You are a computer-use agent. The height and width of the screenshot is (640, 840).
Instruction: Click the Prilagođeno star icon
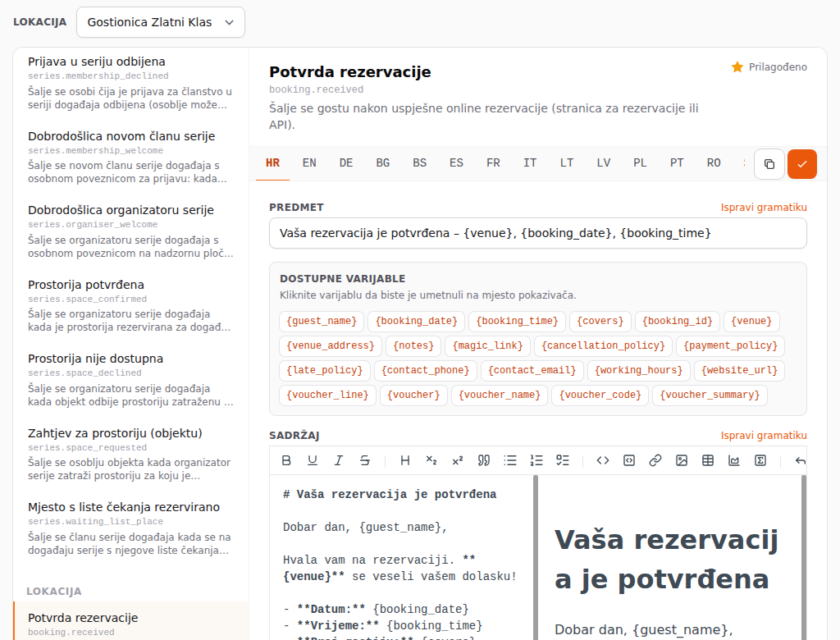click(737, 67)
